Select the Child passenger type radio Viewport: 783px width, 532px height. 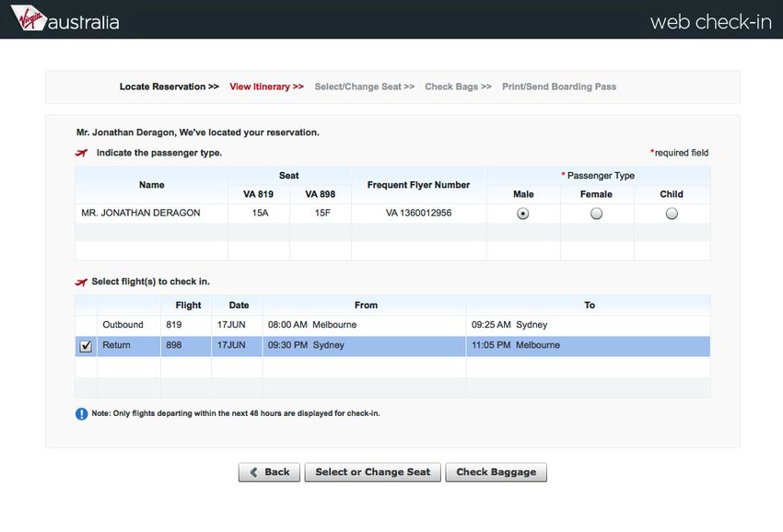coord(672,214)
